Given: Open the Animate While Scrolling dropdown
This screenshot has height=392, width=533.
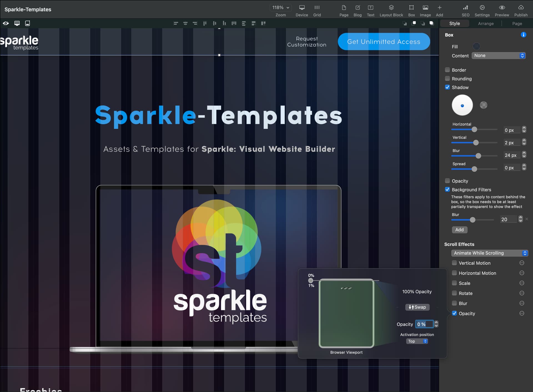Looking at the screenshot, I should pos(490,253).
